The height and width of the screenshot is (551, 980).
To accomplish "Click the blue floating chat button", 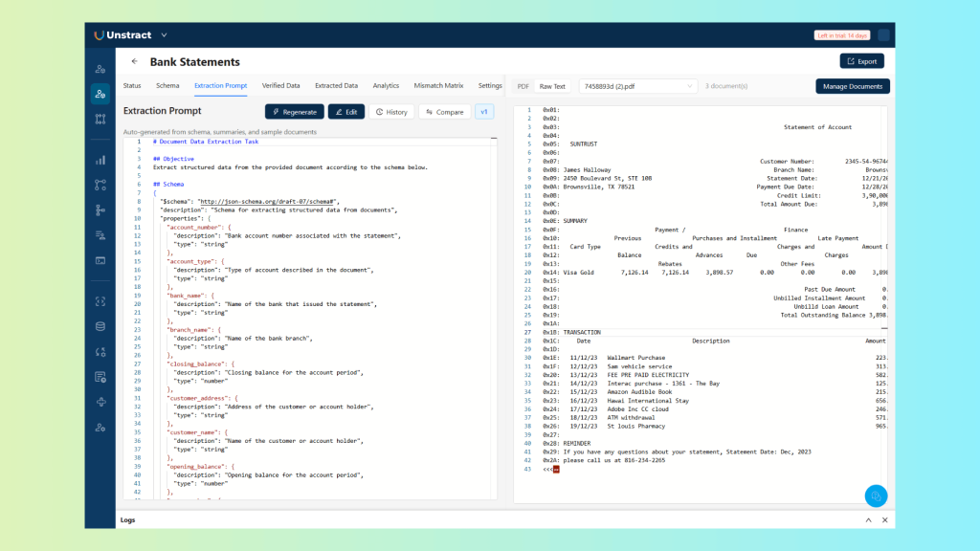I will click(x=876, y=496).
